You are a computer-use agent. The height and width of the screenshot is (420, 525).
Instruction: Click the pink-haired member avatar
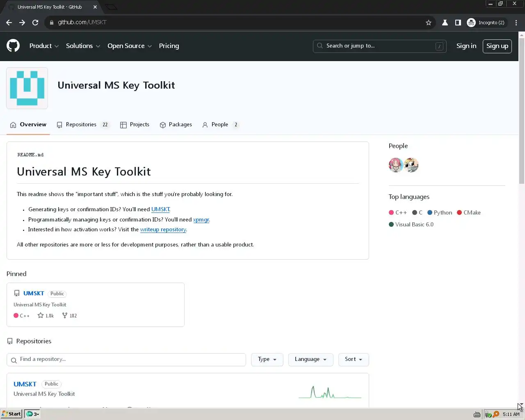(x=396, y=165)
